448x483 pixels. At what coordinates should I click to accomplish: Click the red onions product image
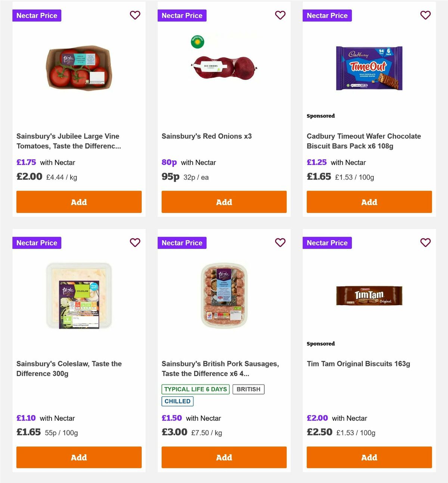pos(224,67)
